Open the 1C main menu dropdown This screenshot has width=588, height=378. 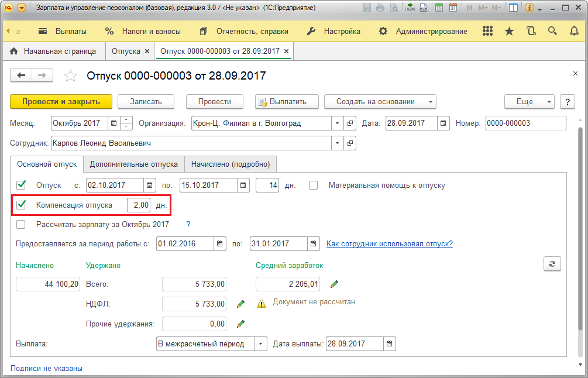[x=22, y=8]
